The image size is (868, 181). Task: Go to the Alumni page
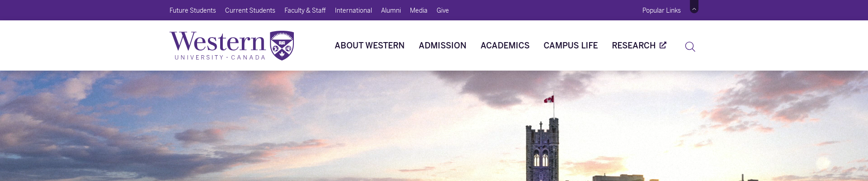[x=391, y=10]
